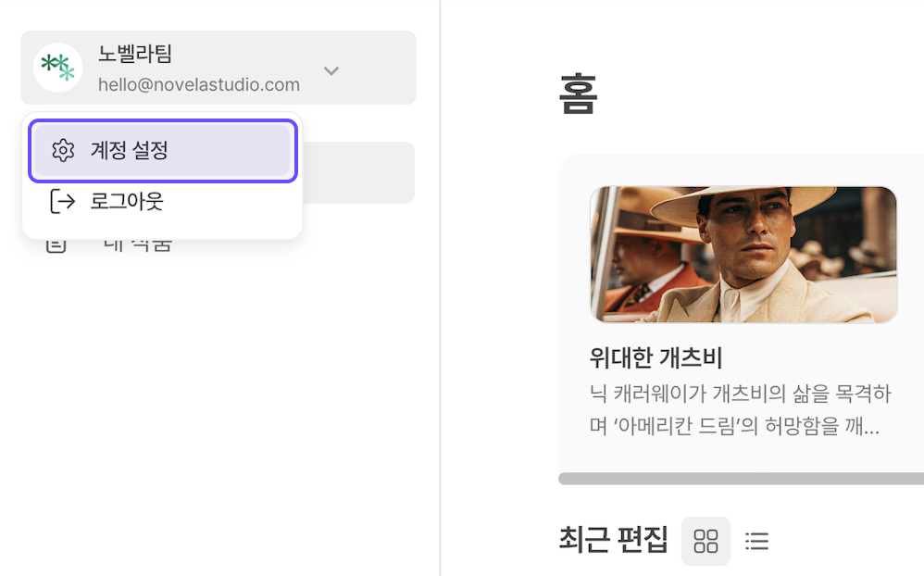924x576 pixels.
Task: Click the hello@novelastudio.com email address
Action: [x=198, y=85]
